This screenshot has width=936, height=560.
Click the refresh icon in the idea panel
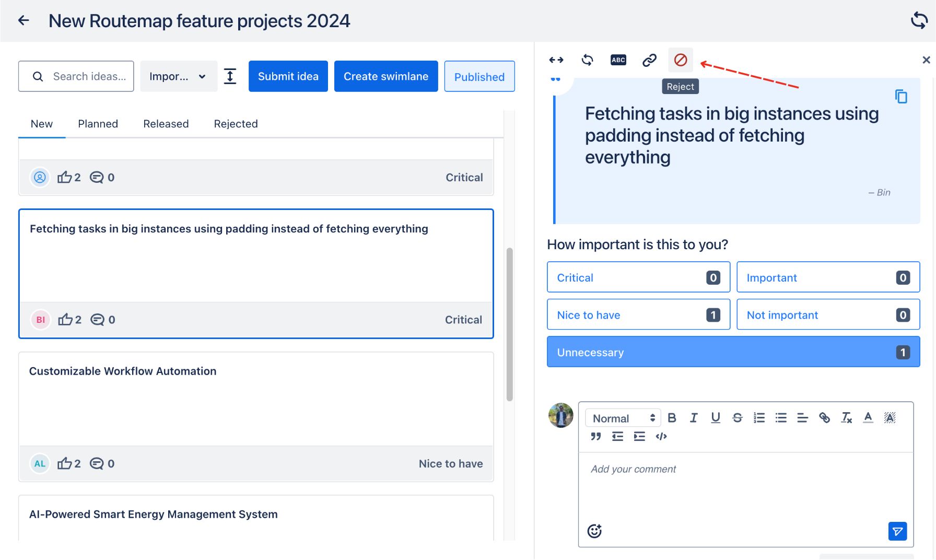pos(587,60)
